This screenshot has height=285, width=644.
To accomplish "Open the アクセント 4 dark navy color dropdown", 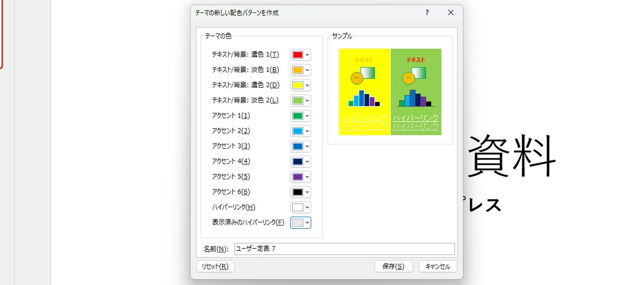I will 300,162.
